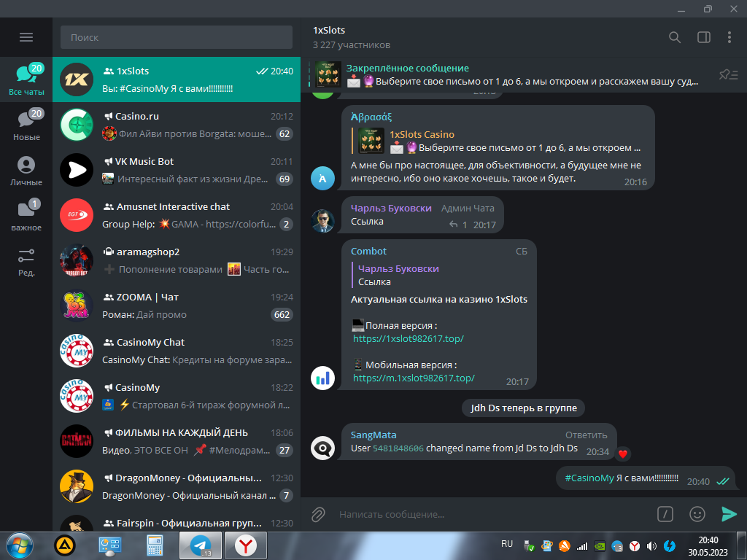Viewport: 747px width, 560px height.
Task: Open the mobile version m.1xslot982617.top link
Action: coord(414,378)
